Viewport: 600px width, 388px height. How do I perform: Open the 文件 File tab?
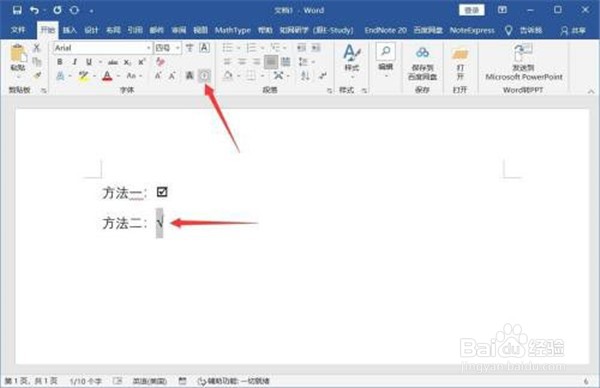18,30
